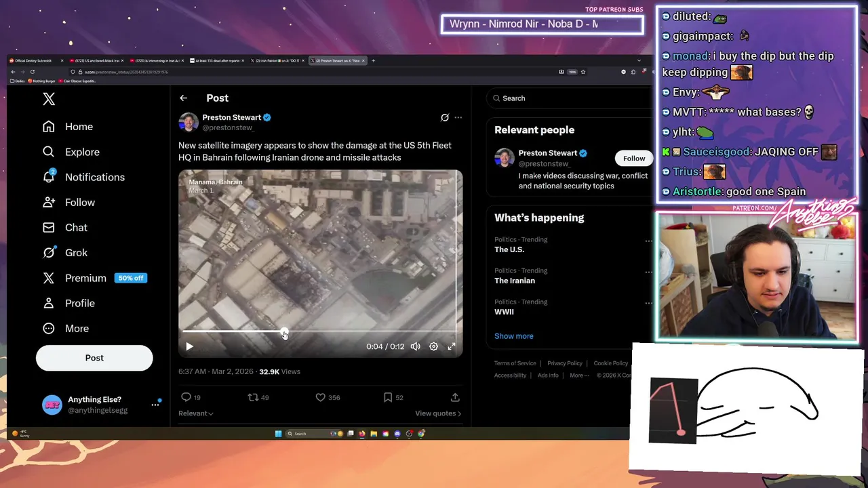The height and width of the screenshot is (488, 868).
Task: Enter fullscreen on the video
Action: (452, 346)
